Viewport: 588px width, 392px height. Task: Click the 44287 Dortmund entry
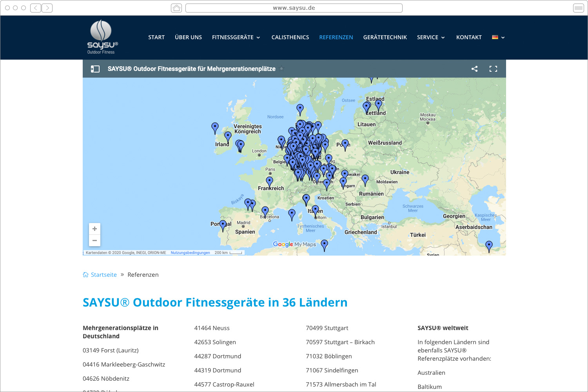pos(218,356)
